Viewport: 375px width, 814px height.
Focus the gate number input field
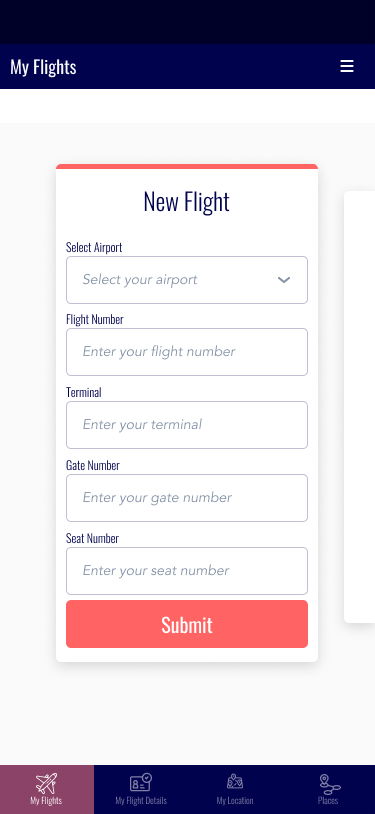click(x=187, y=498)
